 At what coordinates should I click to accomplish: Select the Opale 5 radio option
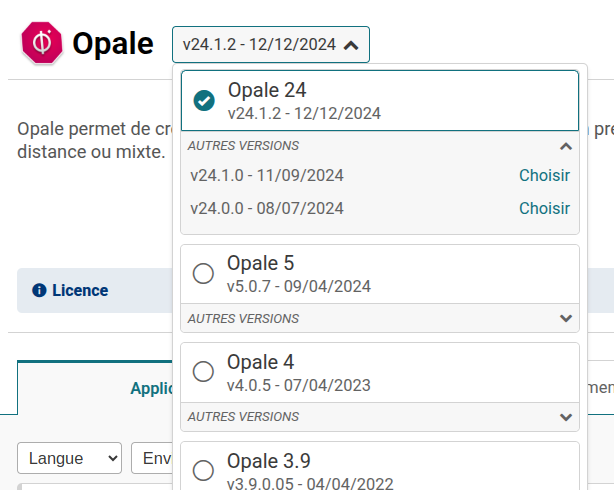click(203, 273)
